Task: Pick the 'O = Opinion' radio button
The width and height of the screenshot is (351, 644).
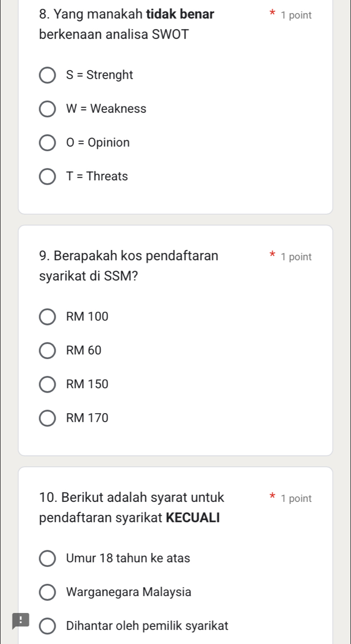Action: (x=48, y=143)
